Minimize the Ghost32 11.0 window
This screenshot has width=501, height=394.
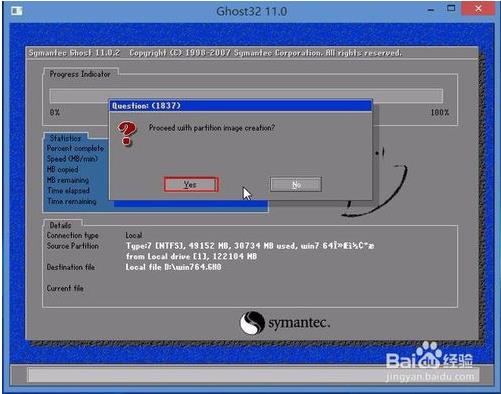(x=431, y=10)
